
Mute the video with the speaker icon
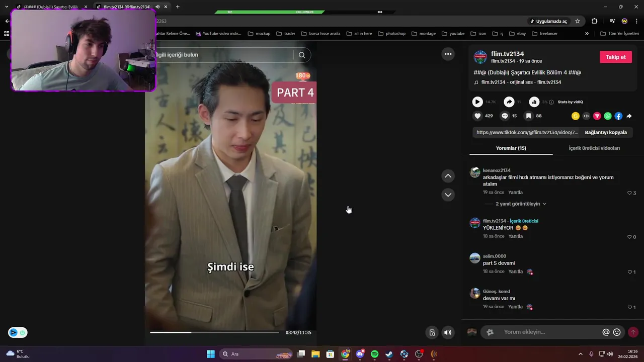click(448, 332)
